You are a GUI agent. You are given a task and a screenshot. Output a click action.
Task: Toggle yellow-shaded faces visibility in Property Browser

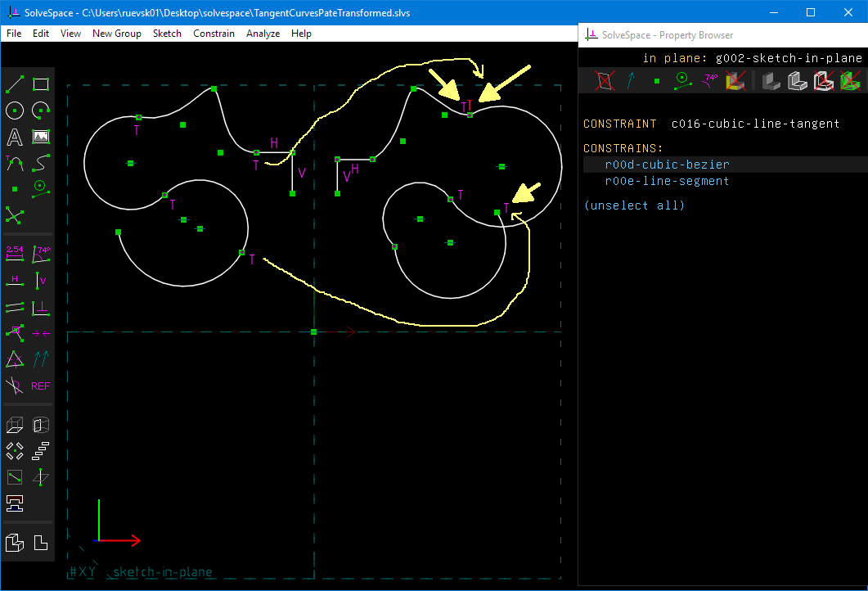coord(735,81)
